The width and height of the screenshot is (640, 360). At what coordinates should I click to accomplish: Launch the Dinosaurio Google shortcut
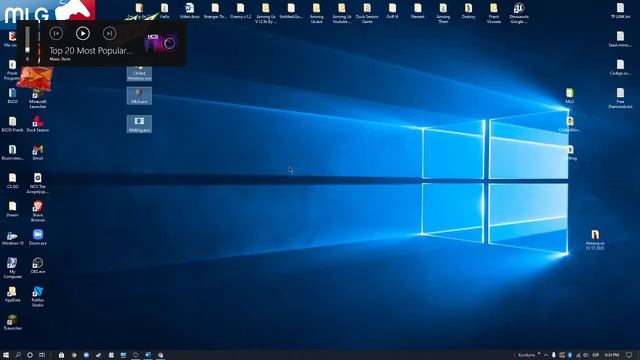tap(519, 13)
